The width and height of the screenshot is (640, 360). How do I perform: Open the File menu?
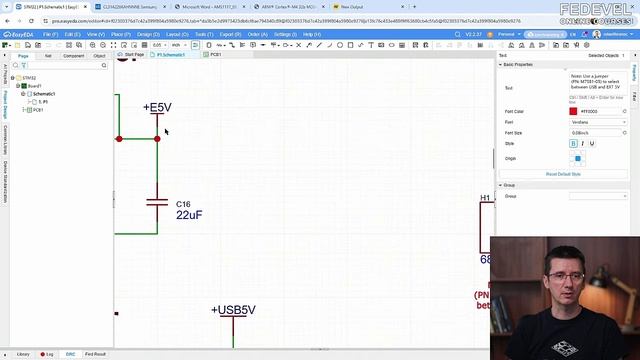coord(51,34)
